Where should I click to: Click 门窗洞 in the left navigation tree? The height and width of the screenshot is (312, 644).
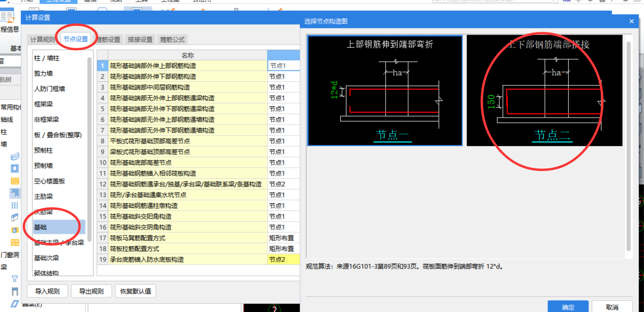click(10, 255)
